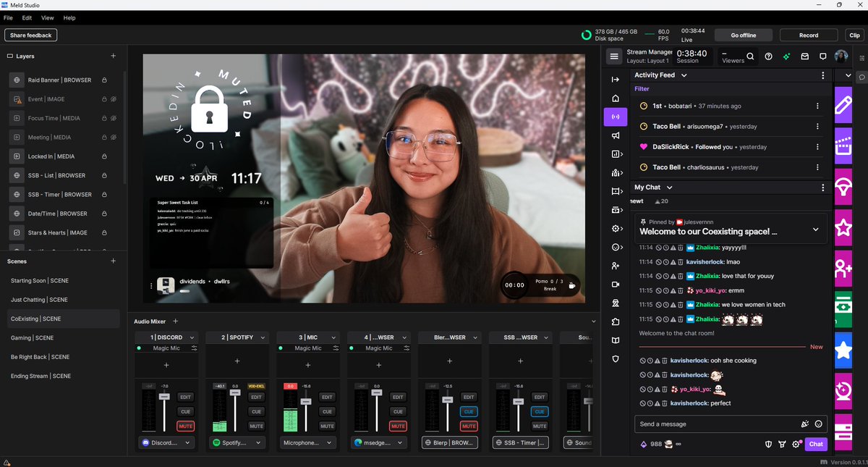Collapse the Activity Feed panel chevron

(684, 75)
